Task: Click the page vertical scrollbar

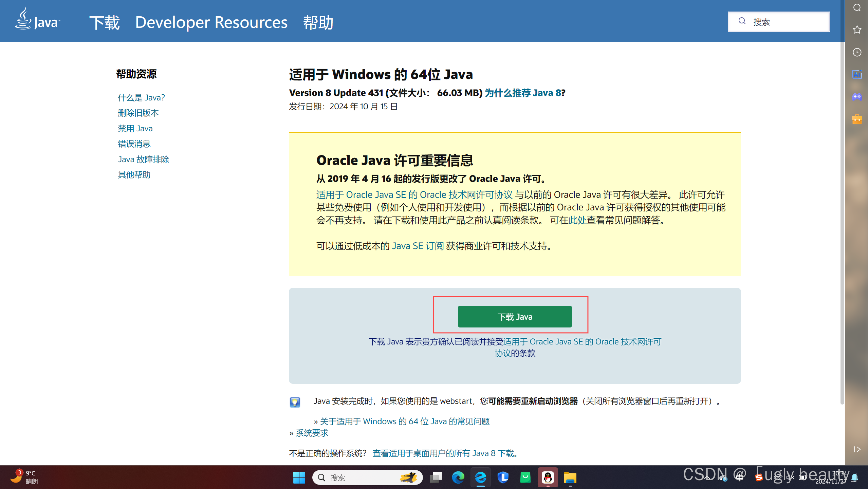Action: 842,221
